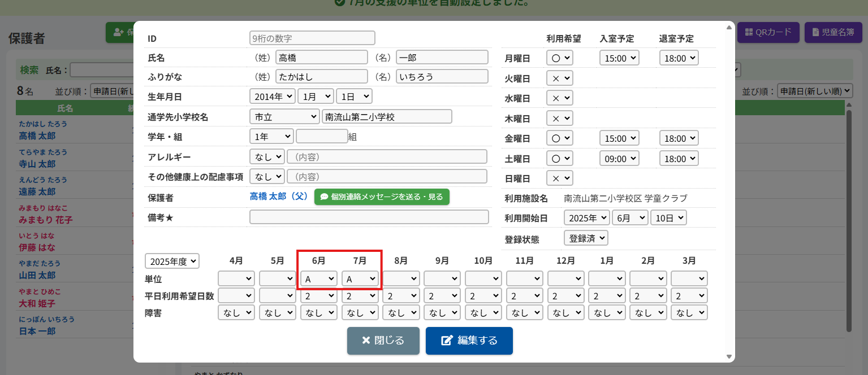Click the QRカード button

click(767, 32)
